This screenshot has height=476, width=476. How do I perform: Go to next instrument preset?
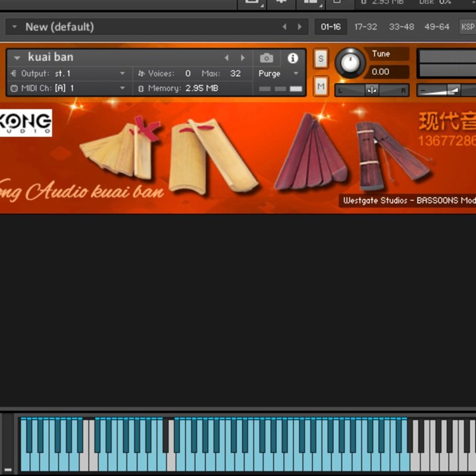(x=243, y=58)
